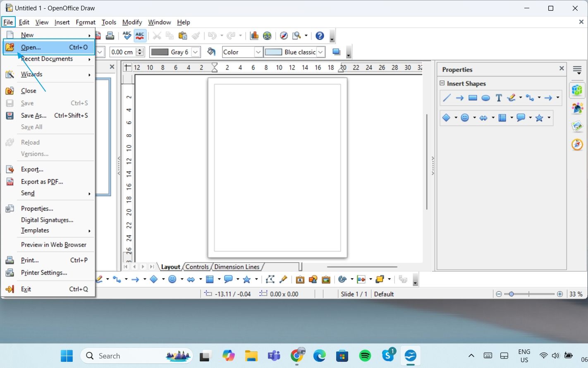Click the From File picture icon
The image size is (588, 368).
313,280
